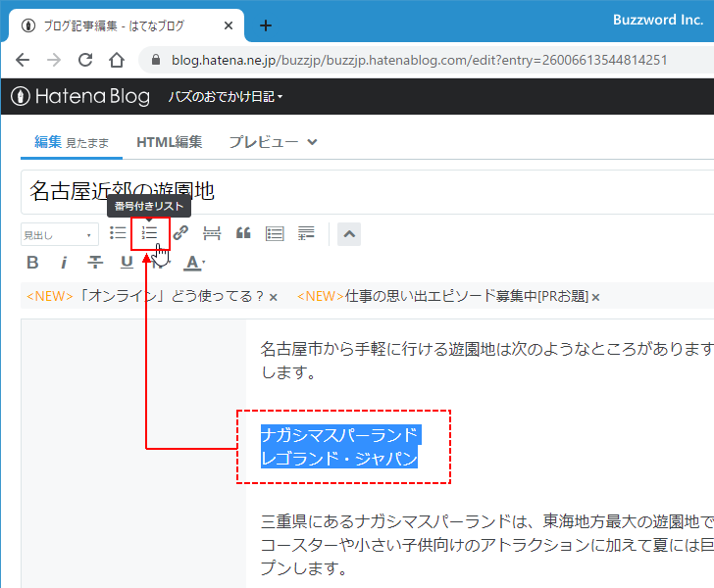
Task: Open the 見出し heading dropdown
Action: (x=60, y=235)
